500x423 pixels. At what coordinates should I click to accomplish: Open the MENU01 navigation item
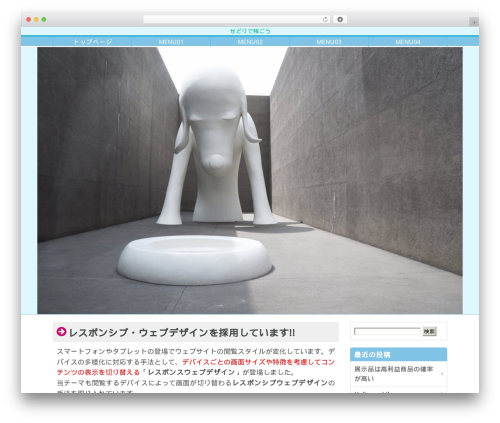(x=171, y=42)
